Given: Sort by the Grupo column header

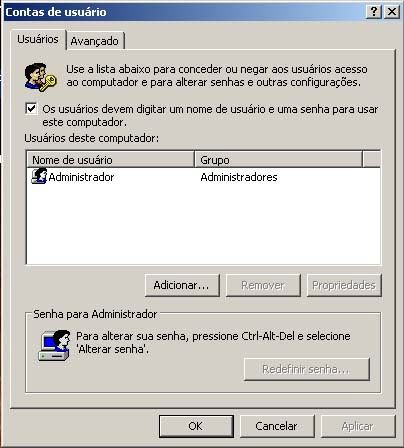Looking at the screenshot, I should pos(278,160).
